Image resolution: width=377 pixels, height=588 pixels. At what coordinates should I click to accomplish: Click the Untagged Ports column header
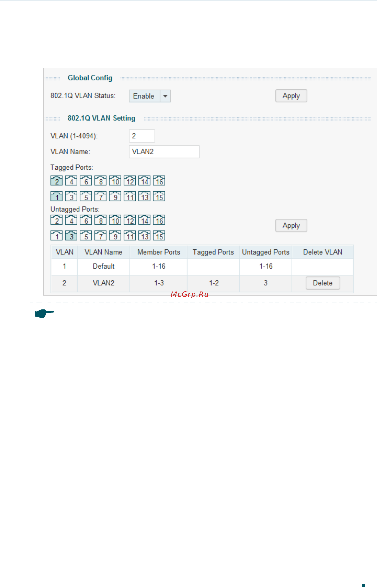click(266, 252)
